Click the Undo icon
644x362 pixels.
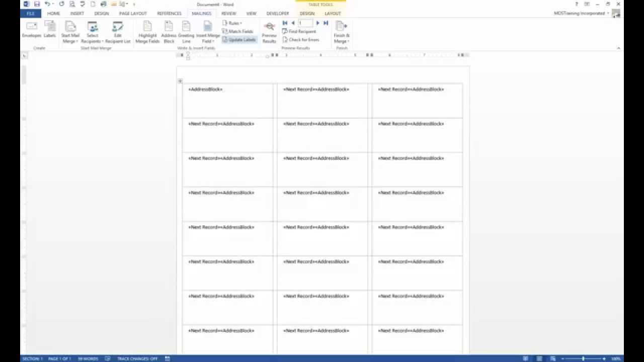click(x=47, y=4)
